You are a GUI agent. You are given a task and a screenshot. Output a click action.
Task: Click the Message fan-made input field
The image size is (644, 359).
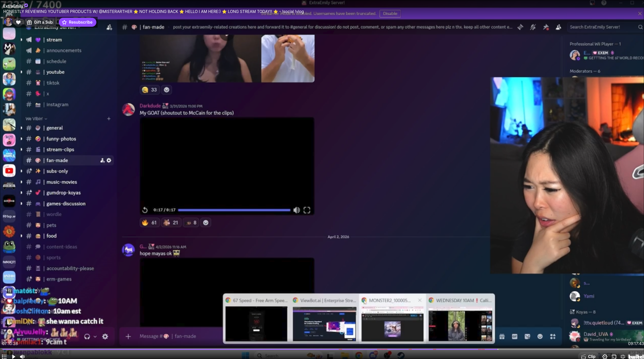(178, 336)
